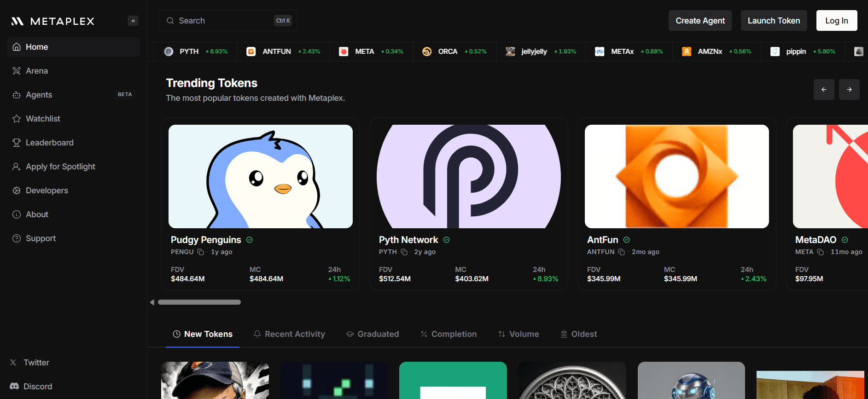Switch to the Recent Activity tab
This screenshot has width=868, height=399.
click(289, 334)
